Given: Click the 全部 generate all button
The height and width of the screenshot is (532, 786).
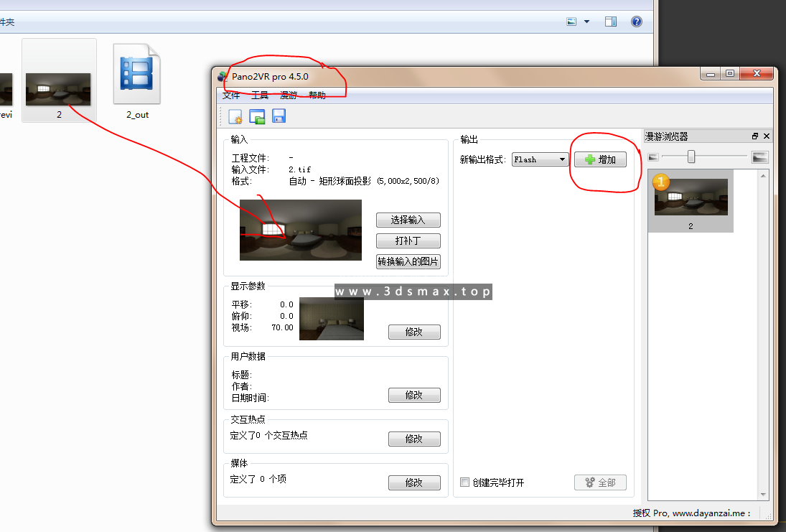Looking at the screenshot, I should click(x=601, y=482).
